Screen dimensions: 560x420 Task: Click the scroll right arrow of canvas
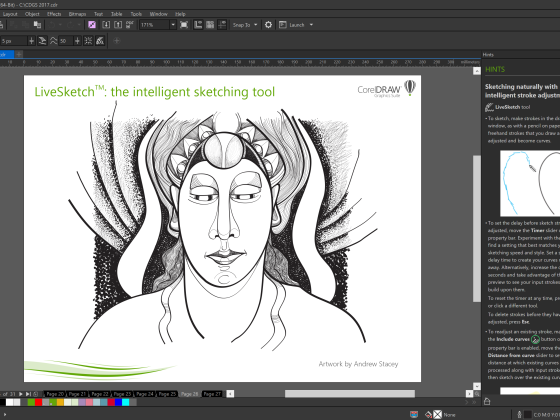pos(469,394)
